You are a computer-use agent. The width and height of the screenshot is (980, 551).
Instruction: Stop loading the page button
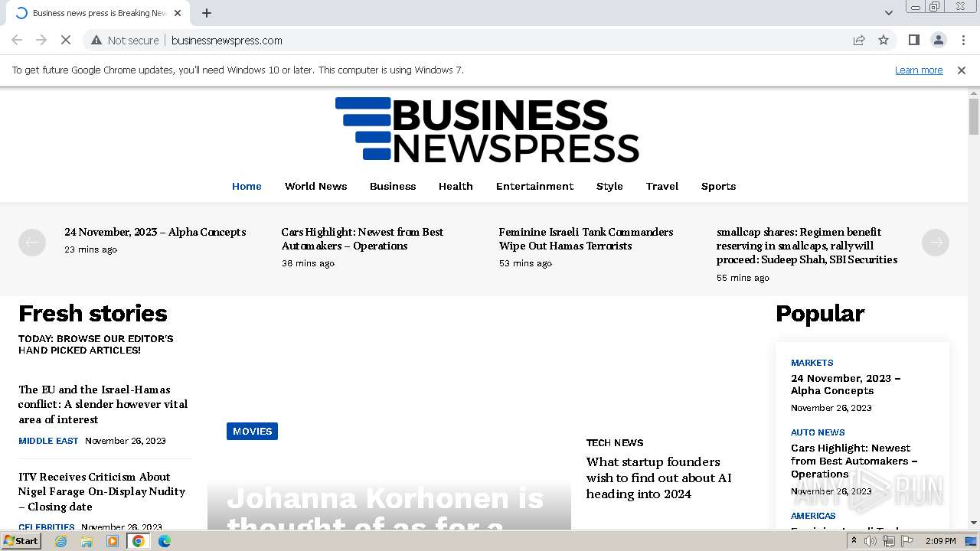pos(66,40)
